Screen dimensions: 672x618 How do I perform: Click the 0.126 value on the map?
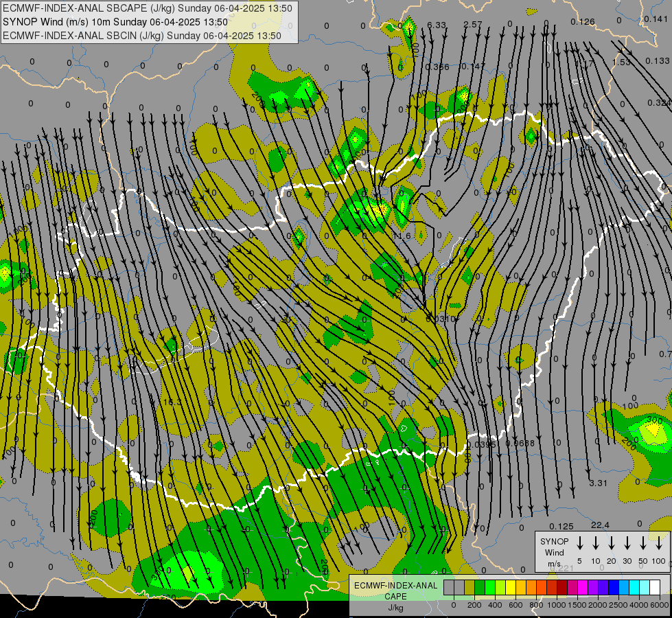pyautogui.click(x=583, y=21)
